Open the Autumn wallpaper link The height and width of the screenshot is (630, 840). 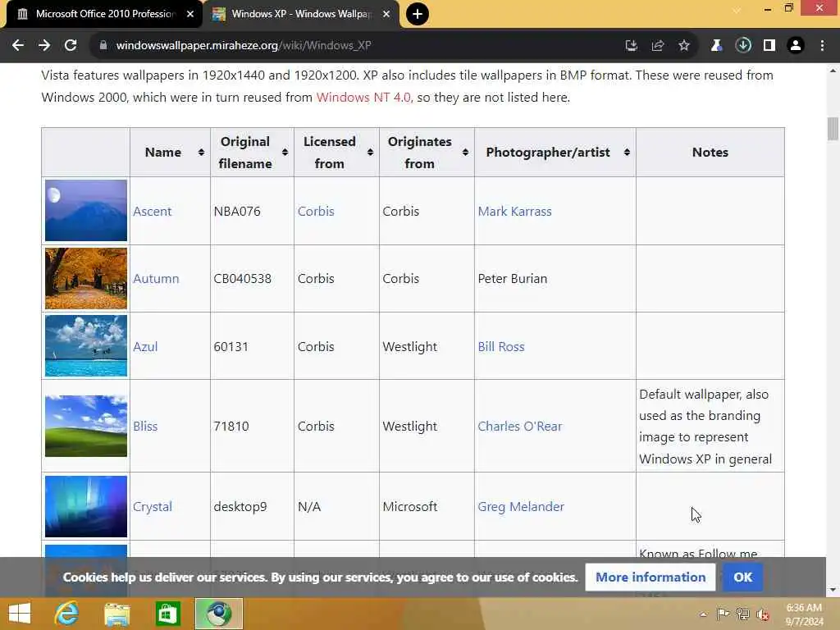point(156,279)
